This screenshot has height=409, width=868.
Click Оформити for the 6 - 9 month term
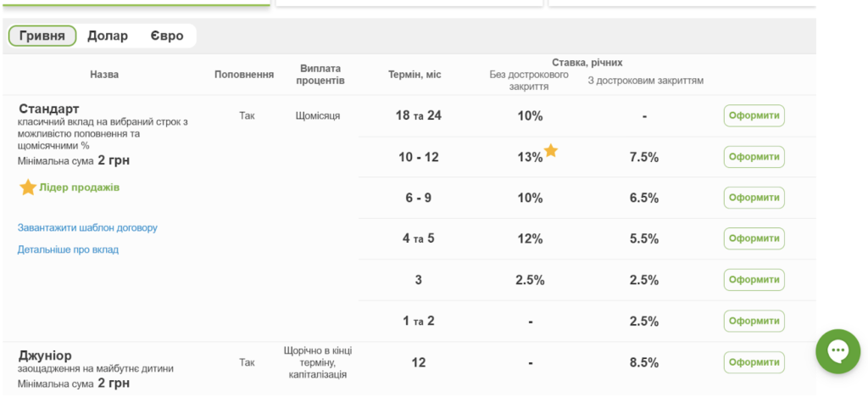click(x=754, y=198)
